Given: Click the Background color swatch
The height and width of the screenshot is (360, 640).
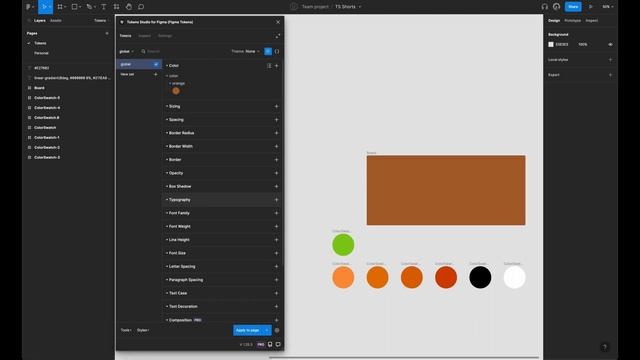Looking at the screenshot, I should (551, 44).
